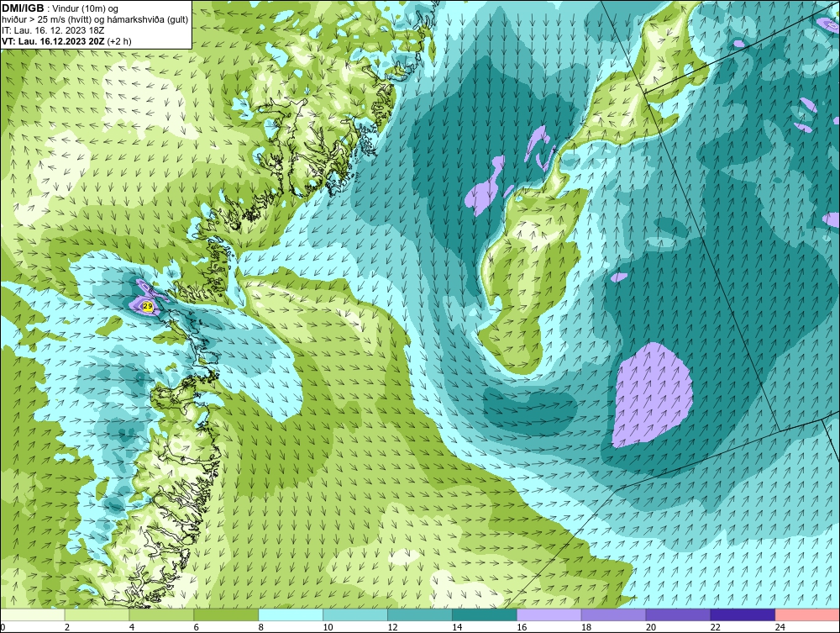840x633 pixels.
Task: Click the 'IT: Lau. 16. 12. 2023 18Z' line
Action: (x=52, y=30)
